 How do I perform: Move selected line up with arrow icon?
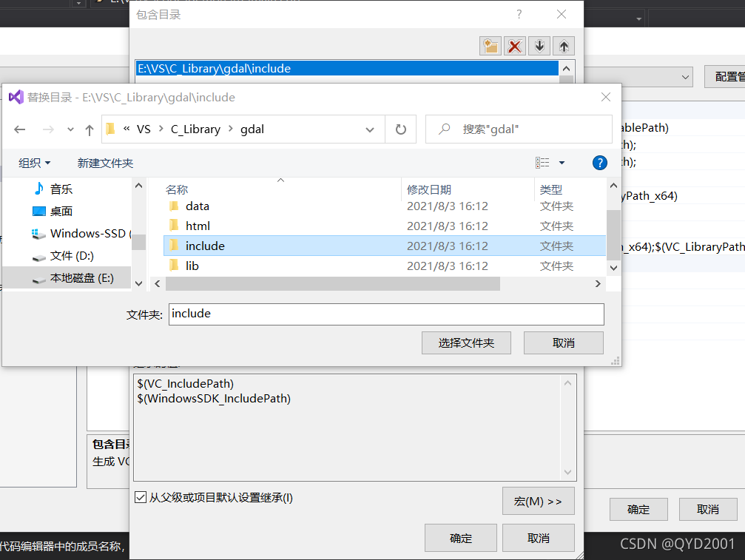(564, 46)
